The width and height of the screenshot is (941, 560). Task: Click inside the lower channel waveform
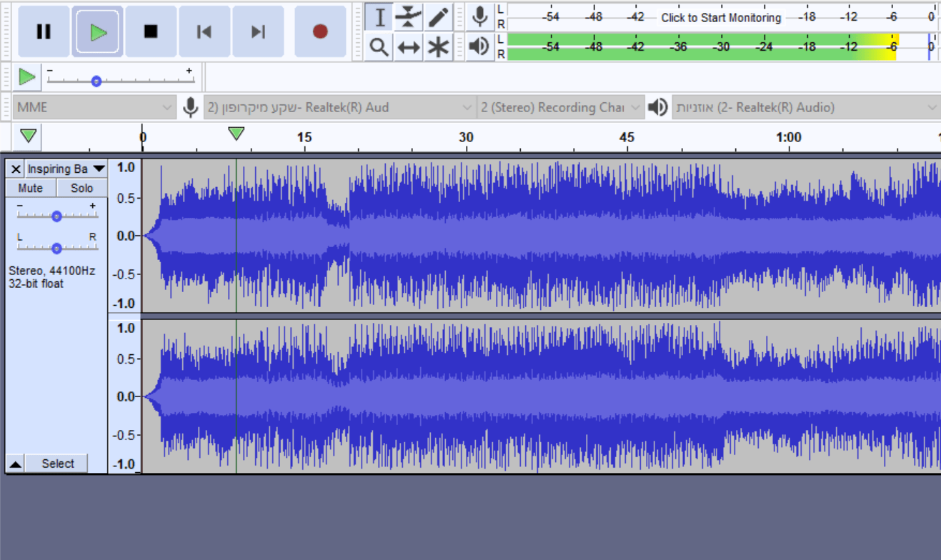click(541, 396)
